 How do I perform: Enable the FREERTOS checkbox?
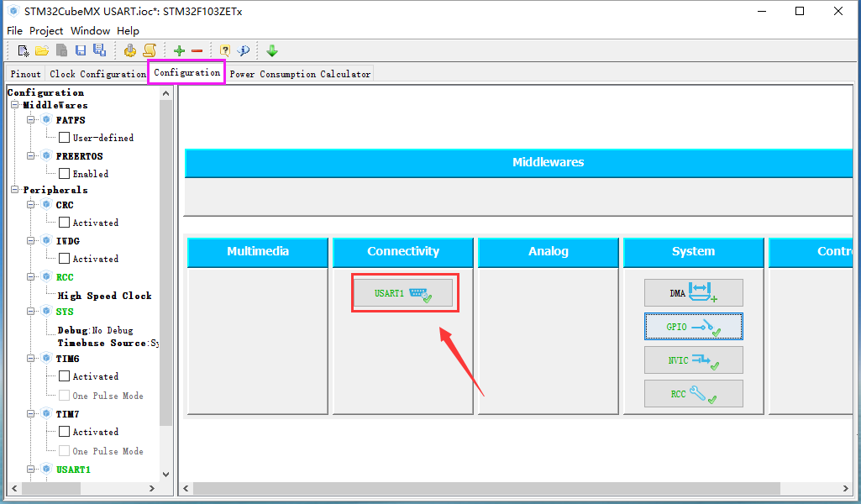(64, 174)
